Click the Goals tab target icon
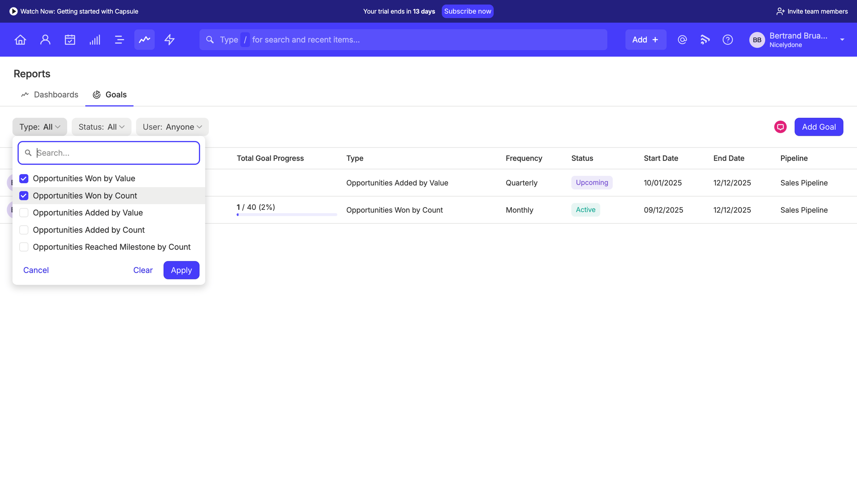Viewport: 857px width, 504px height. (x=96, y=95)
